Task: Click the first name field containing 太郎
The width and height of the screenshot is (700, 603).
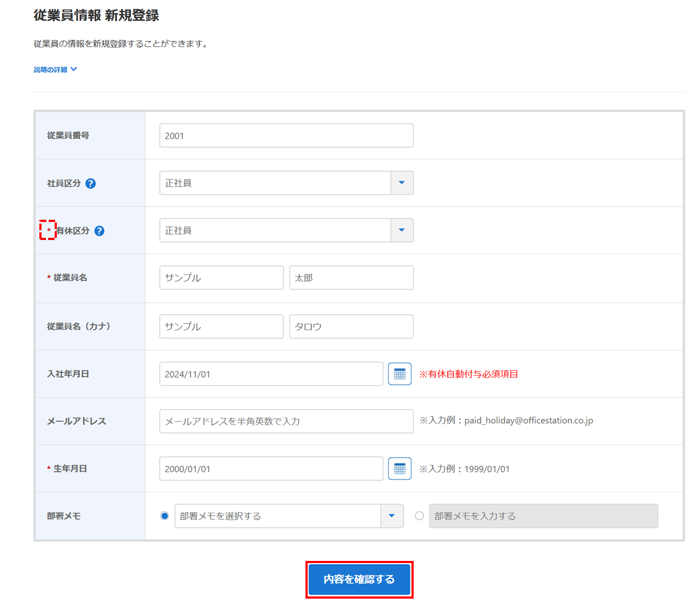Action: click(x=351, y=278)
